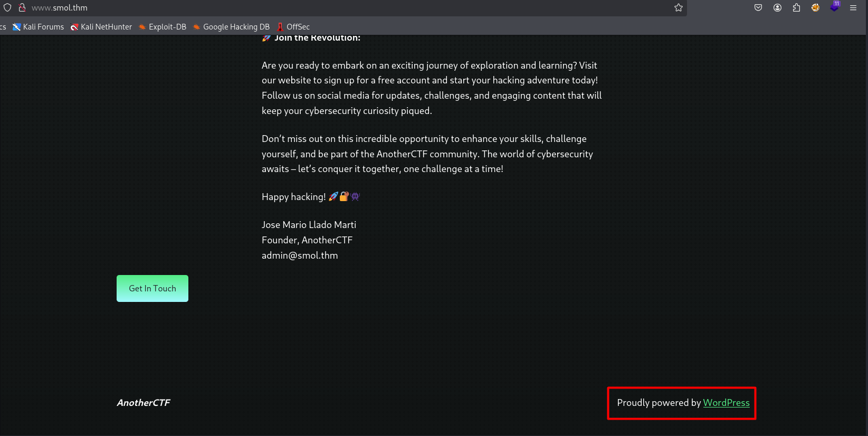Click the purple extension icon with badge 11
Screen dimensions: 868x436
coord(834,7)
